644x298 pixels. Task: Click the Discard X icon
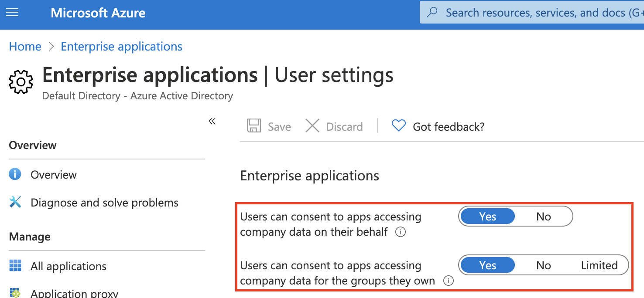[x=312, y=126]
